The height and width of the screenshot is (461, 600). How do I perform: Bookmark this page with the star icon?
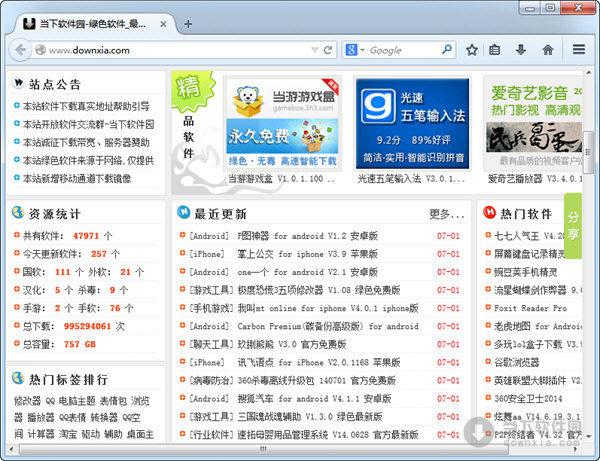click(x=472, y=50)
